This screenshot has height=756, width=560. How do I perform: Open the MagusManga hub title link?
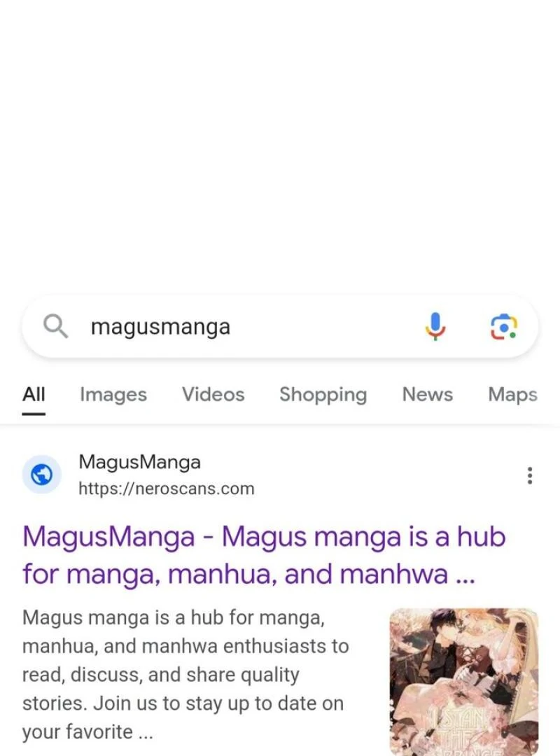click(264, 555)
